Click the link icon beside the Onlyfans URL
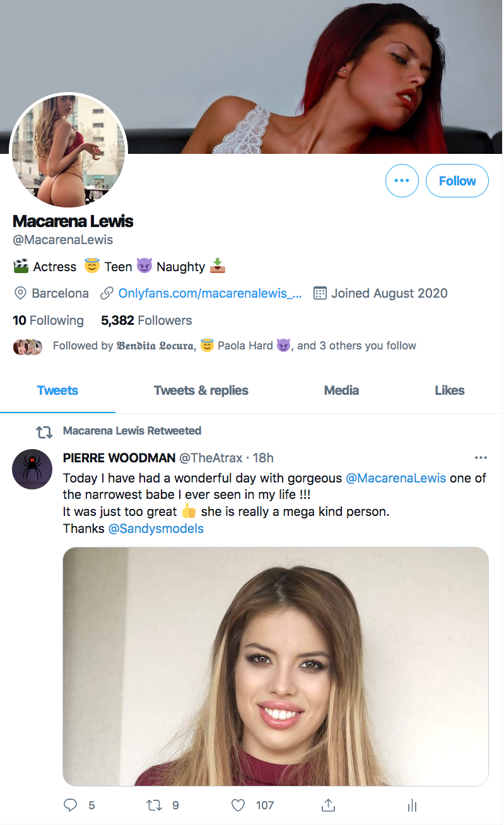The width and height of the screenshot is (504, 825). point(107,293)
